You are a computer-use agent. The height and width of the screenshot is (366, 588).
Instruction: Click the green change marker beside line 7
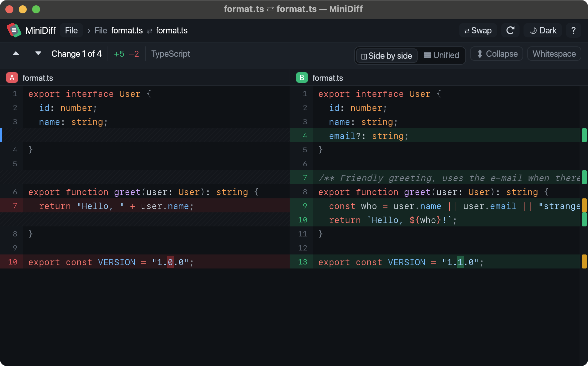pyautogui.click(x=584, y=177)
